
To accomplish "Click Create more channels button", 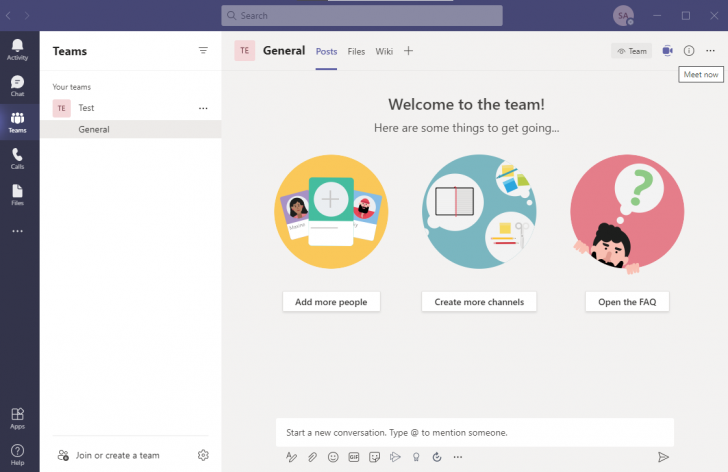I will pos(479,302).
